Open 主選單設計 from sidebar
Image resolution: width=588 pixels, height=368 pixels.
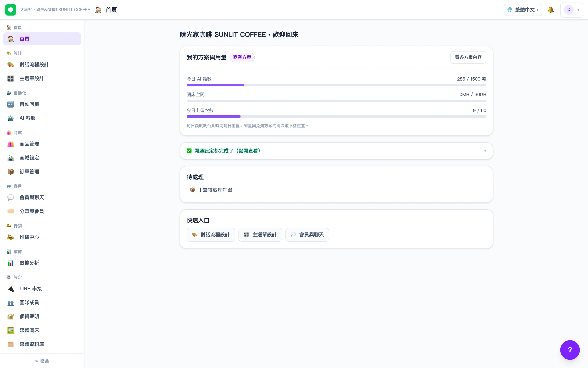[x=42, y=78]
